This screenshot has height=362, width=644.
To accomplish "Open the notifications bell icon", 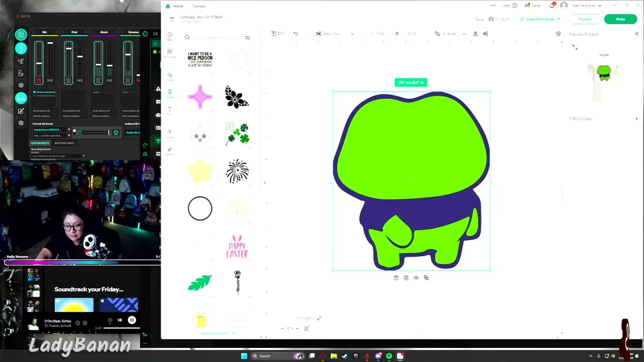I will pos(552,6).
